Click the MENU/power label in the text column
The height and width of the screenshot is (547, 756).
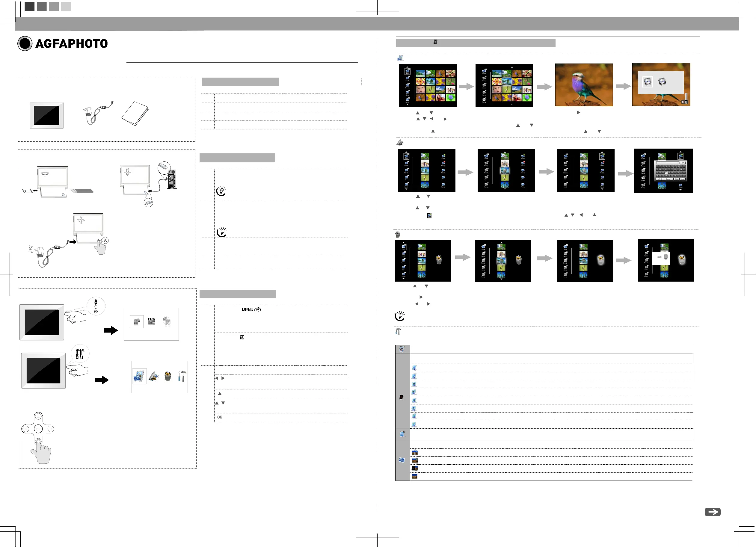pyautogui.click(x=251, y=310)
